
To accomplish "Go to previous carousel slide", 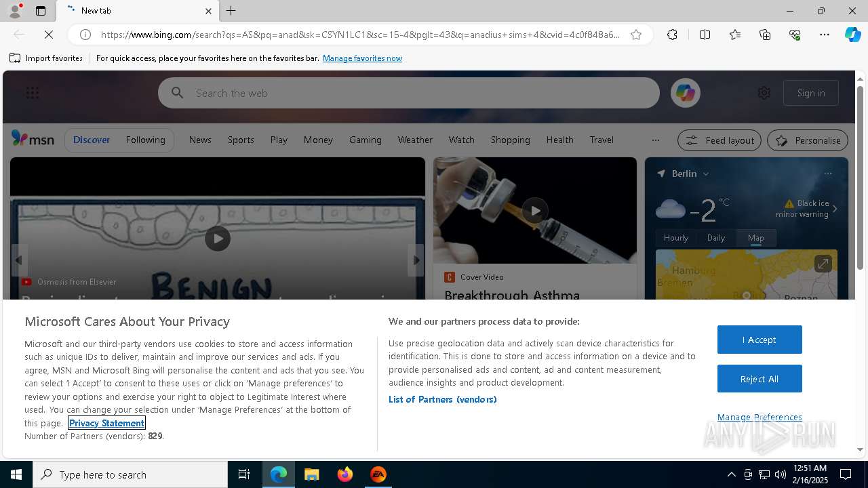I will 19,260.
